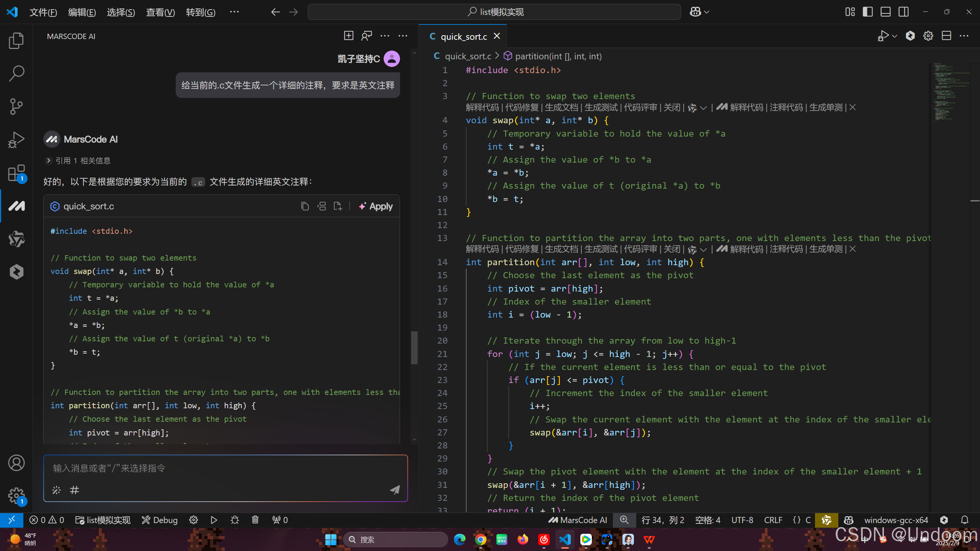Open the Source Control view
The height and width of the screenshot is (551, 980).
click(16, 106)
